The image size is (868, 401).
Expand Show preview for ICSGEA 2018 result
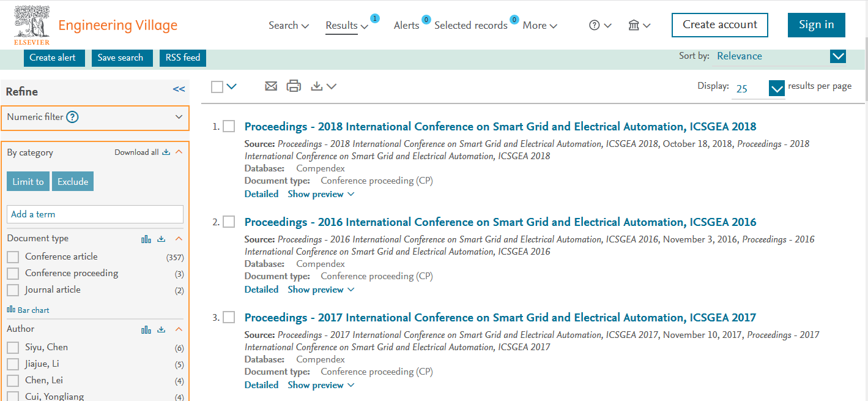[321, 194]
